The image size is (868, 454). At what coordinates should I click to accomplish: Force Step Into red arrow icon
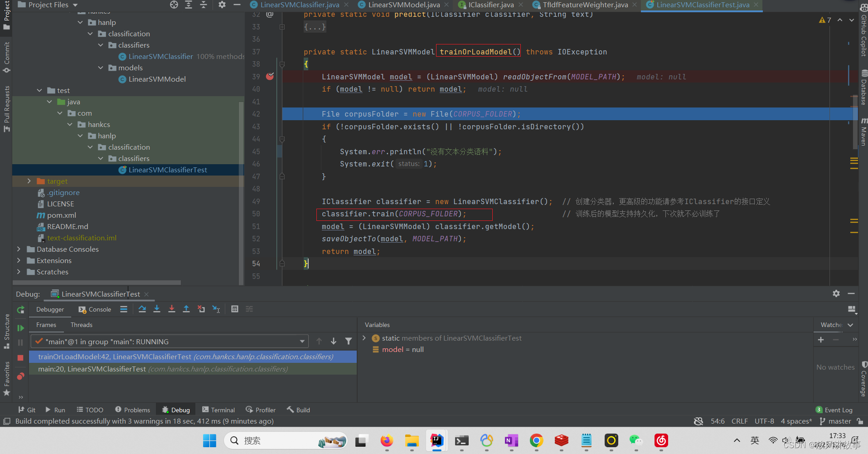pos(172,309)
